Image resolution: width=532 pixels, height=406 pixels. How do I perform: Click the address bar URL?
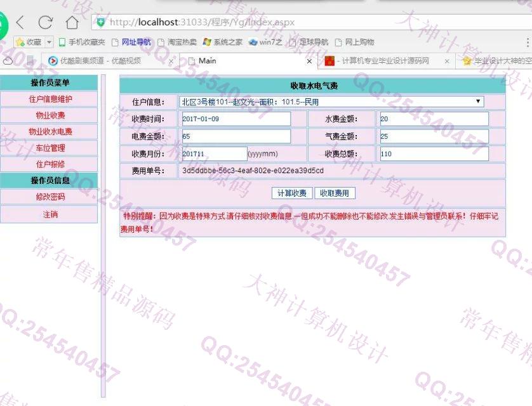[x=203, y=22]
